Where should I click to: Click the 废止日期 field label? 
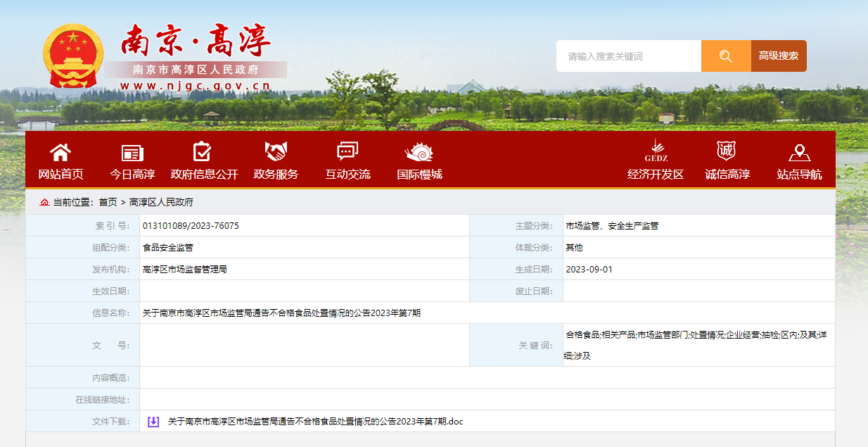[534, 291]
